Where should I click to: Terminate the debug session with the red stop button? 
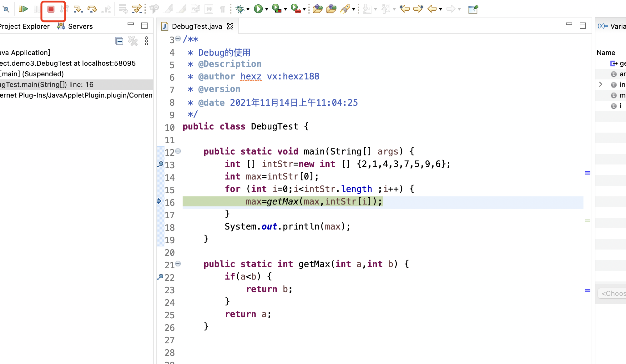[x=51, y=9]
